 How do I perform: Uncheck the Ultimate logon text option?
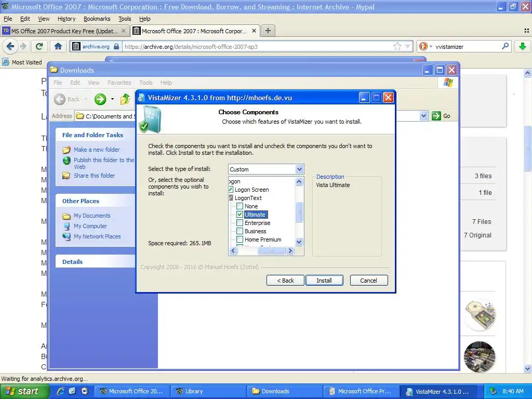(240, 215)
